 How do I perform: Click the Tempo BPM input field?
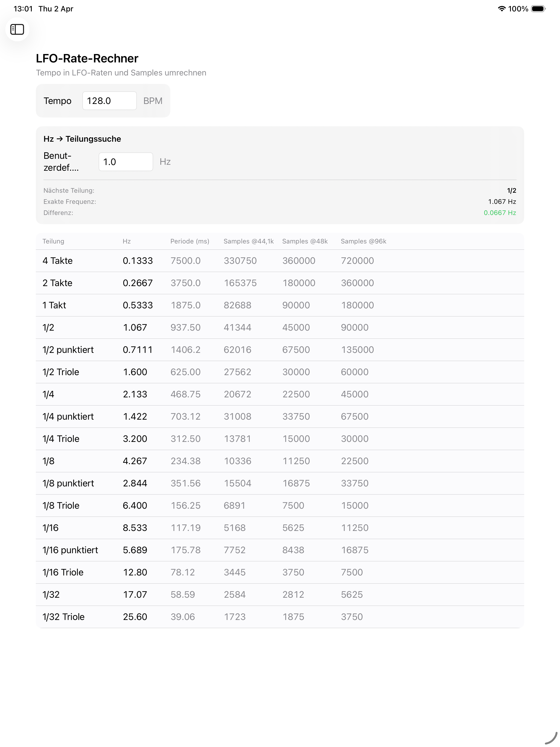[109, 101]
